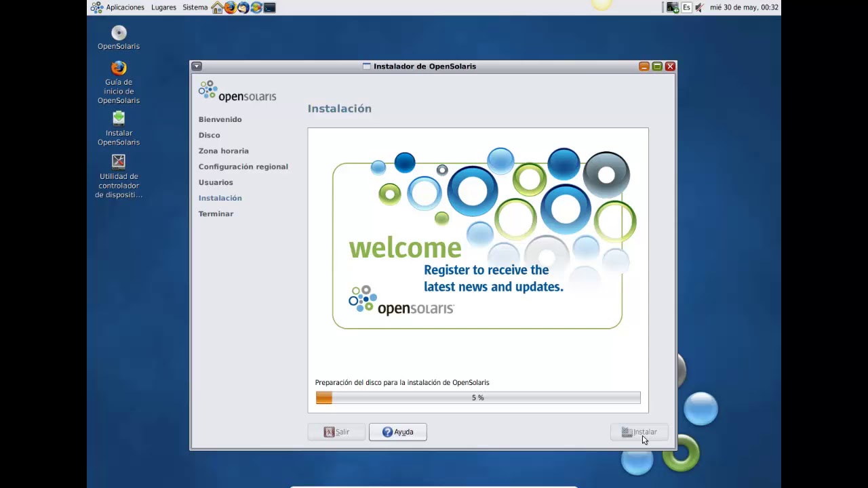Launch the Thunderbird mail panel icon

(x=243, y=7)
